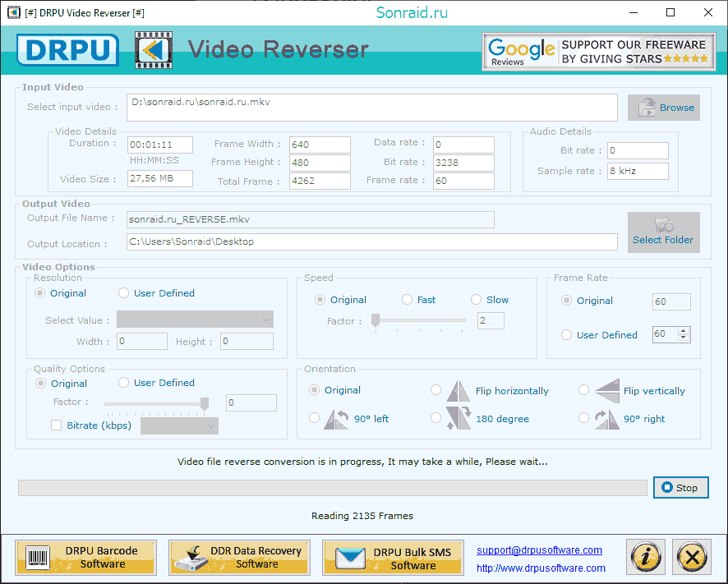The width and height of the screenshot is (728, 584).
Task: Click the conversion progress bar
Action: [333, 488]
